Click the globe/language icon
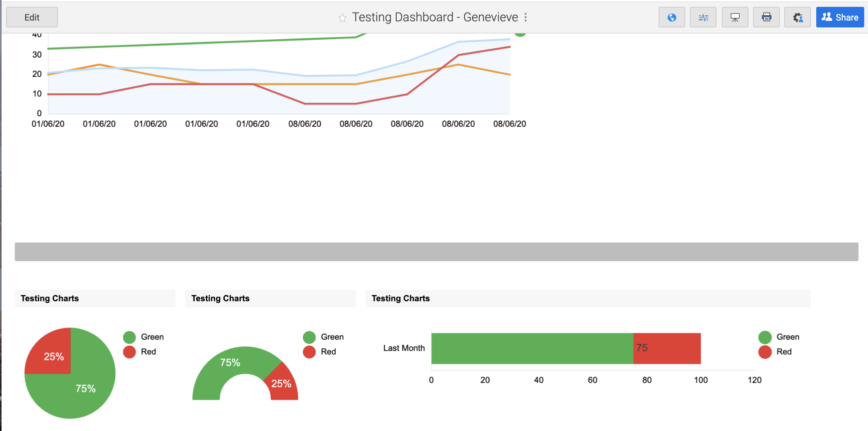 click(x=672, y=17)
